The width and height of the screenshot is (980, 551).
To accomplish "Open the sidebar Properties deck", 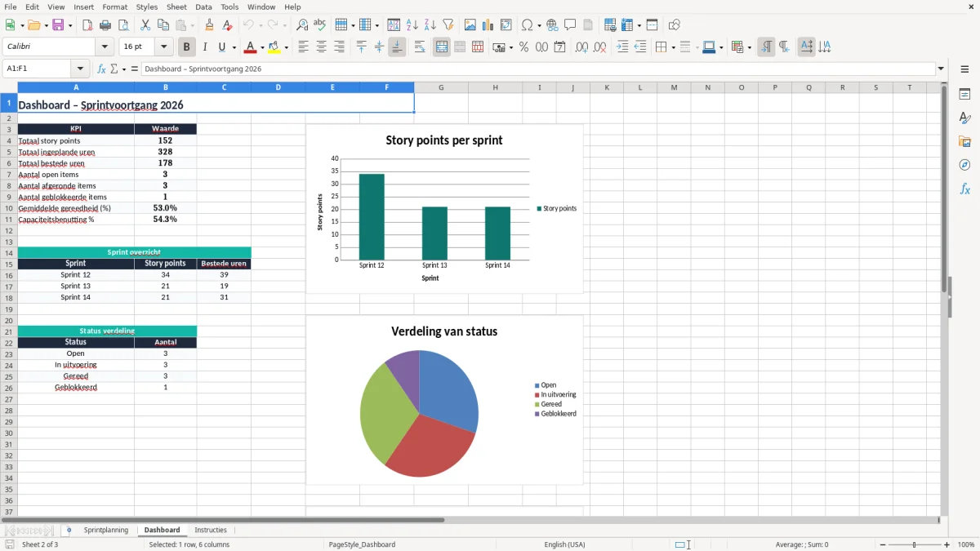I will coord(964,95).
